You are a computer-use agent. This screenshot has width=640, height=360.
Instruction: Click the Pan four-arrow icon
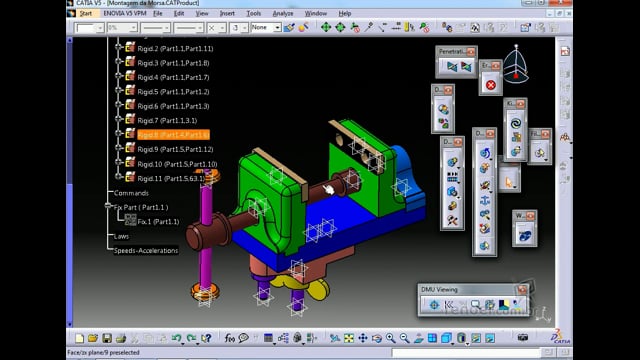click(362, 338)
